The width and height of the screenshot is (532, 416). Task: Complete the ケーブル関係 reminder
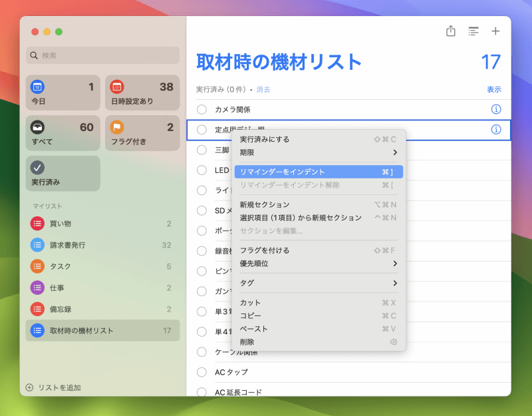click(201, 352)
